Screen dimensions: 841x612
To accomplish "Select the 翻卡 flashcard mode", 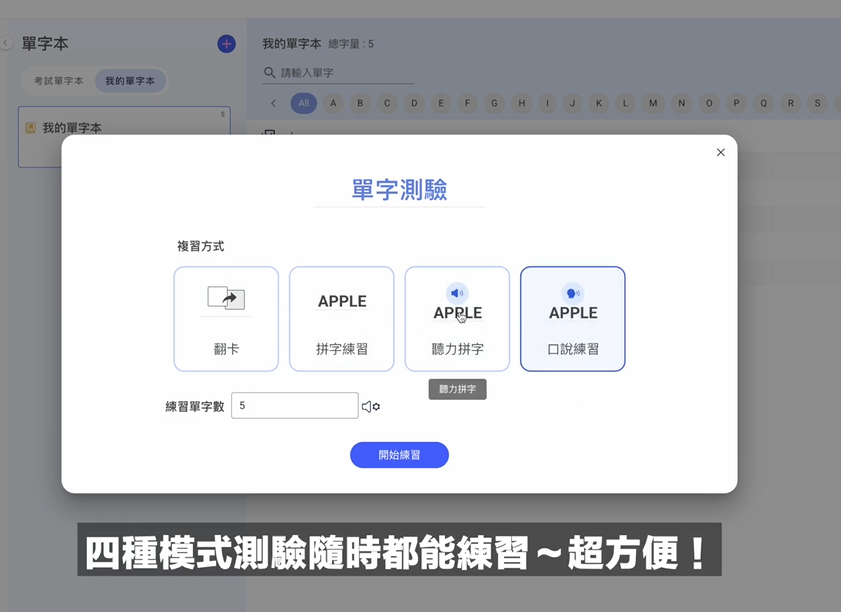I will pos(226,319).
